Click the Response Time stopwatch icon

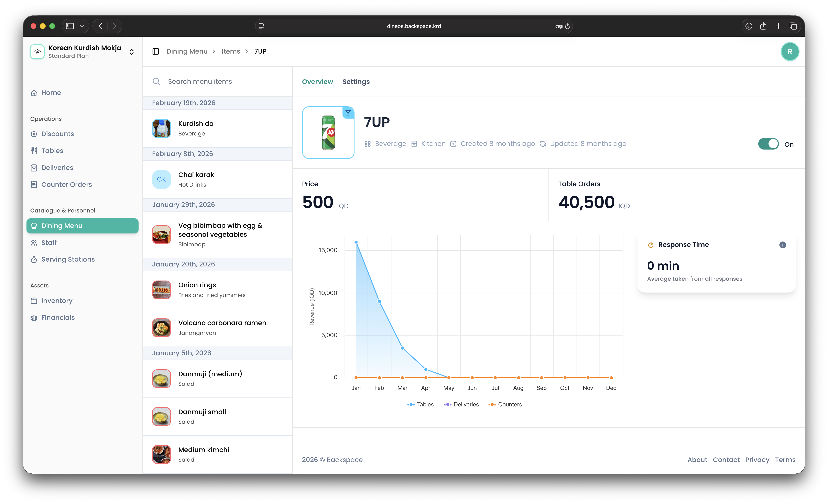(651, 245)
